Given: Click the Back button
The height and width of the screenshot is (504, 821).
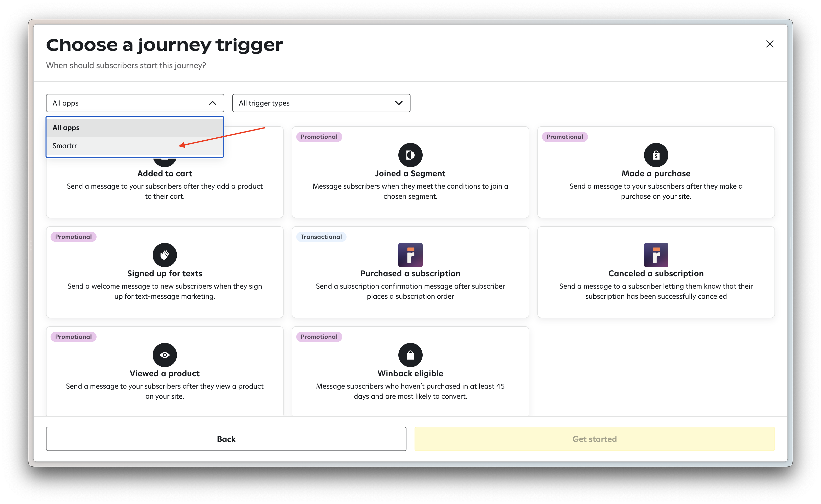Looking at the screenshot, I should [x=226, y=439].
